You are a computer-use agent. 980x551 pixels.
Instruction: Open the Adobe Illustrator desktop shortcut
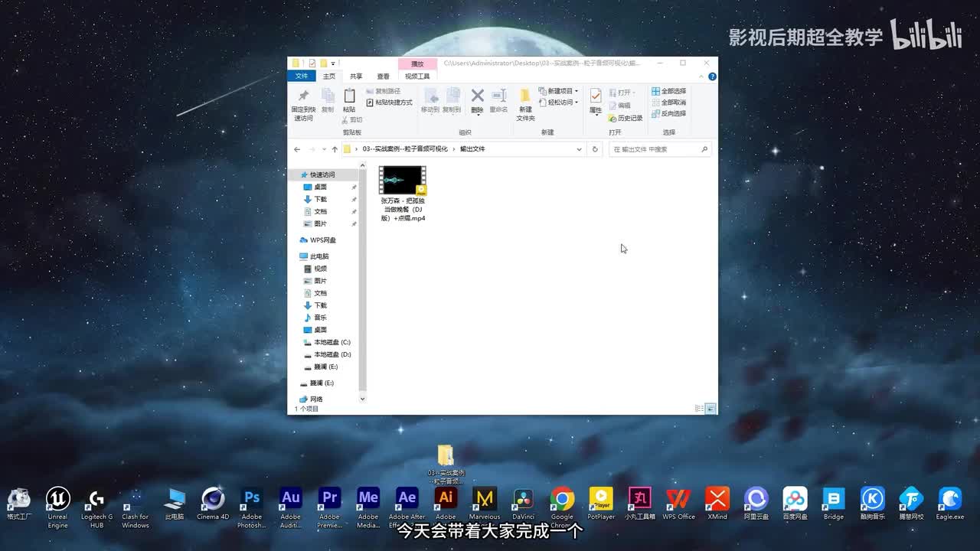click(x=446, y=504)
